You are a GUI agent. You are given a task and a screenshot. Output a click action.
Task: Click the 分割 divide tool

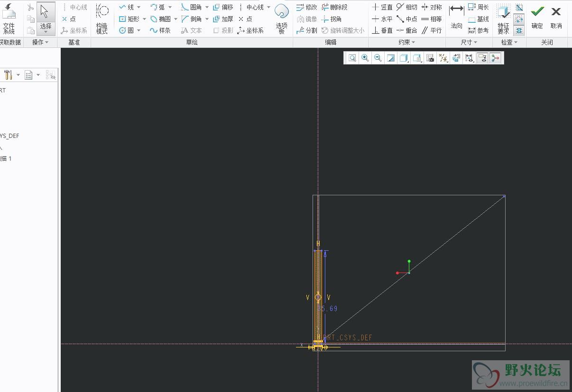[x=307, y=30]
